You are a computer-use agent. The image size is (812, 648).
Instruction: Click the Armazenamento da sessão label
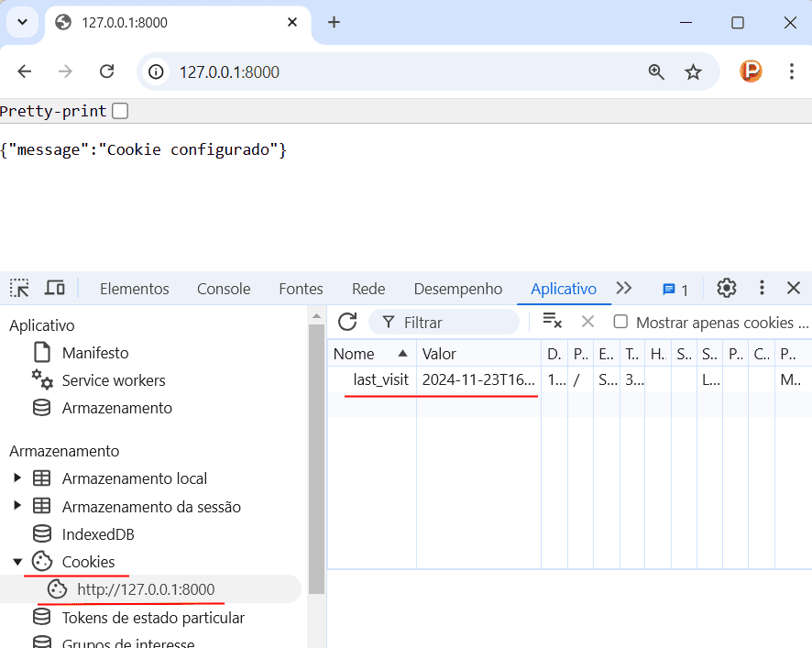click(x=151, y=506)
